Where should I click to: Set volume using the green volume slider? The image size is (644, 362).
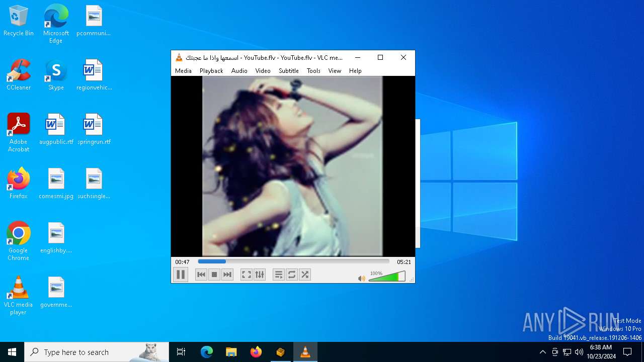pos(387,276)
